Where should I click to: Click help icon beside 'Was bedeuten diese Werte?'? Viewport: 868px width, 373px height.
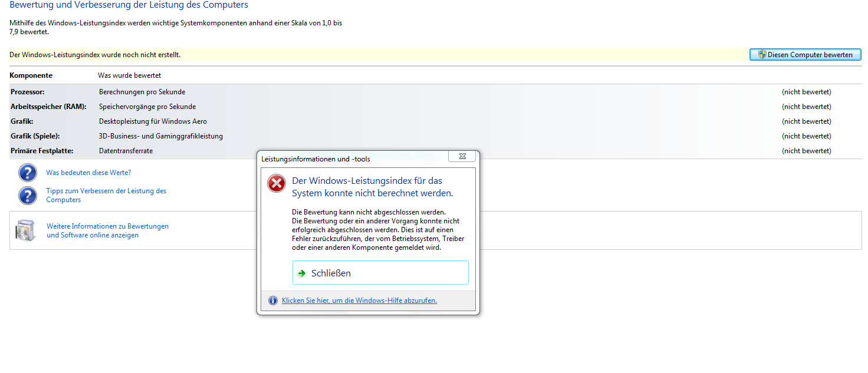28,173
